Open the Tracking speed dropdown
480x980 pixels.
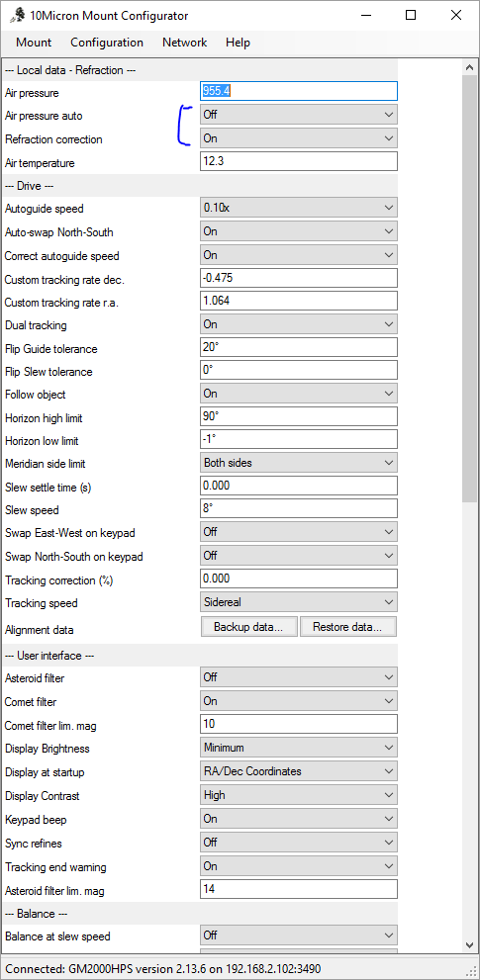299,602
